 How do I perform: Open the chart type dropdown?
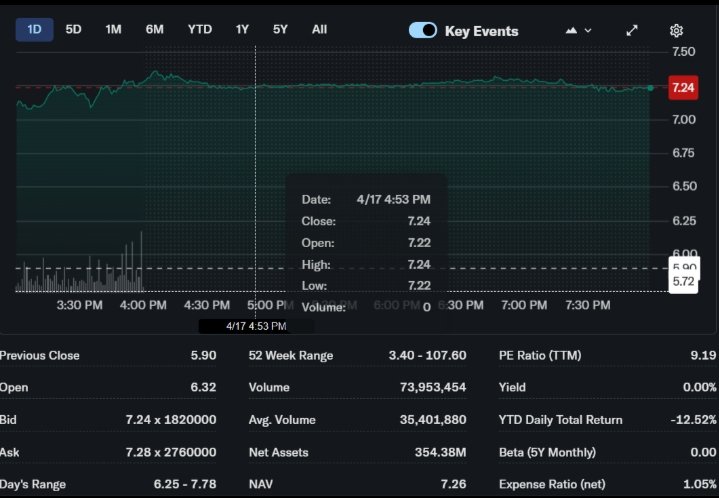tap(578, 30)
